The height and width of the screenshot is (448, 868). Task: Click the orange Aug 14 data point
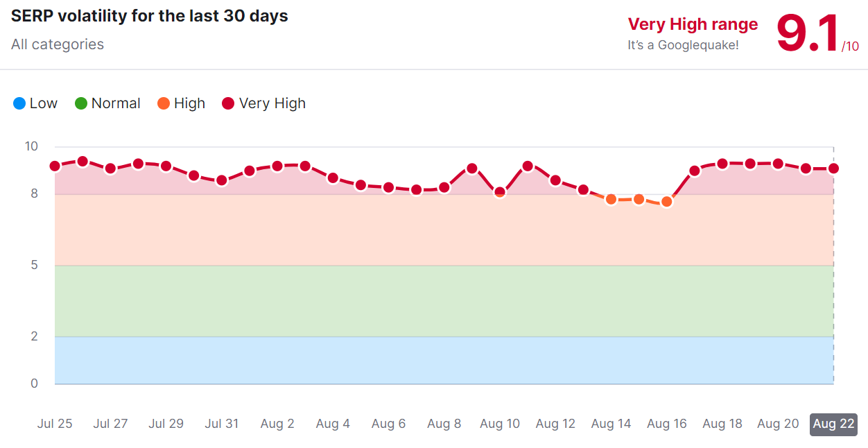(x=611, y=200)
